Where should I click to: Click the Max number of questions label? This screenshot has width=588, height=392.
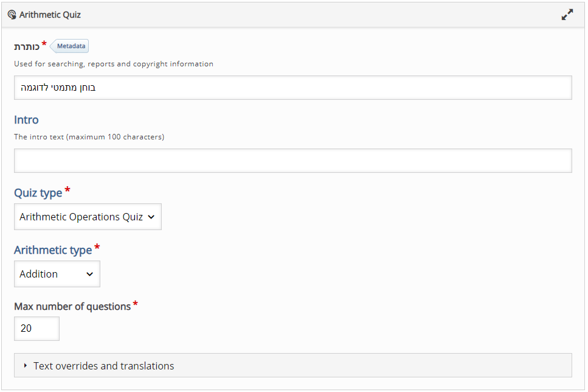click(72, 306)
